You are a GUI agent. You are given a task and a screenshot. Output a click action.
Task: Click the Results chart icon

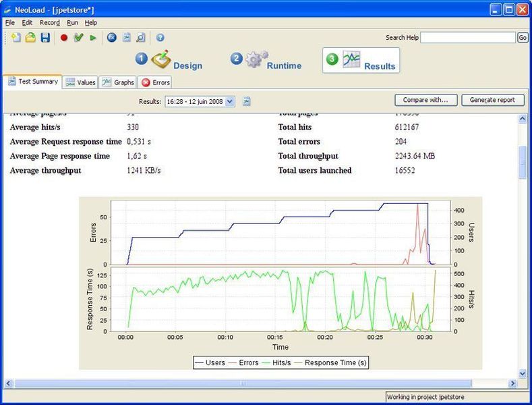[x=351, y=59]
